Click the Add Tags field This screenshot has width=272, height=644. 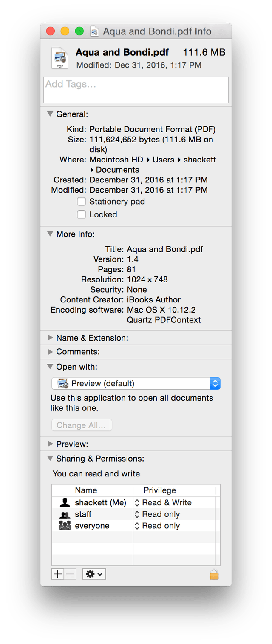click(x=136, y=90)
